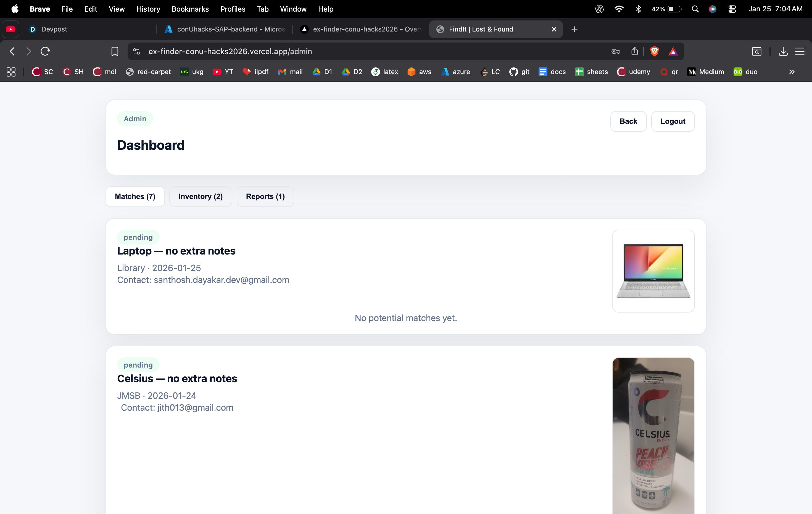Open the History menu in menu bar

tap(148, 9)
